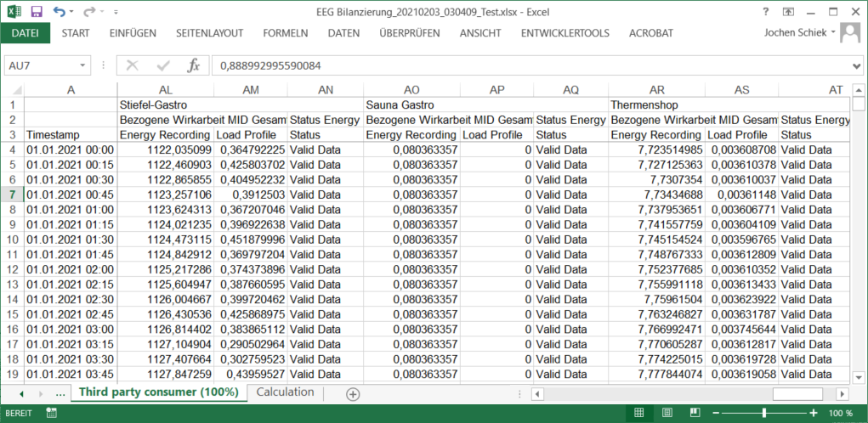Switch to START ribbon tab
Image resolution: width=868 pixels, height=423 pixels.
[76, 33]
